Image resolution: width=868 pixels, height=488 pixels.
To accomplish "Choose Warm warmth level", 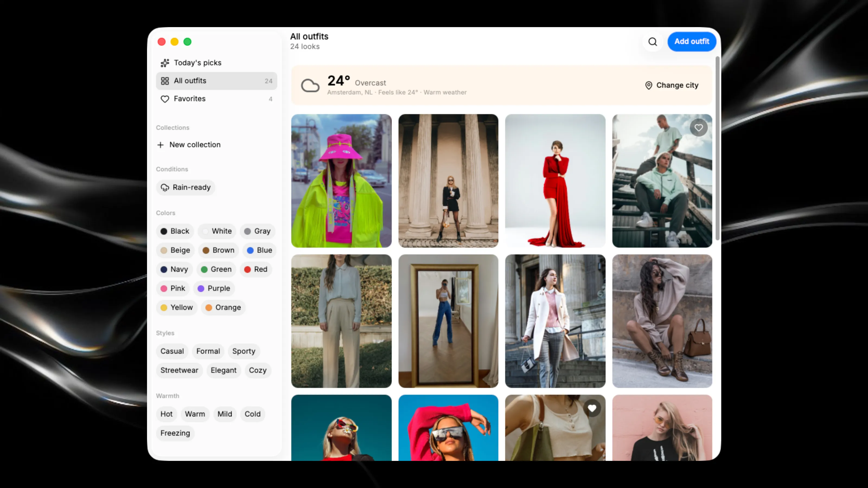I will click(195, 414).
